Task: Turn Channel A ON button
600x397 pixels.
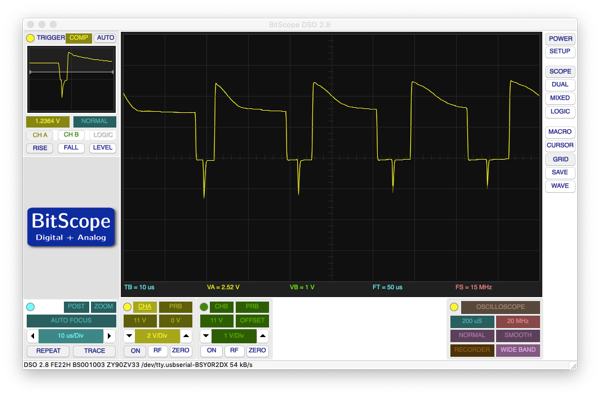Action: 135,350
